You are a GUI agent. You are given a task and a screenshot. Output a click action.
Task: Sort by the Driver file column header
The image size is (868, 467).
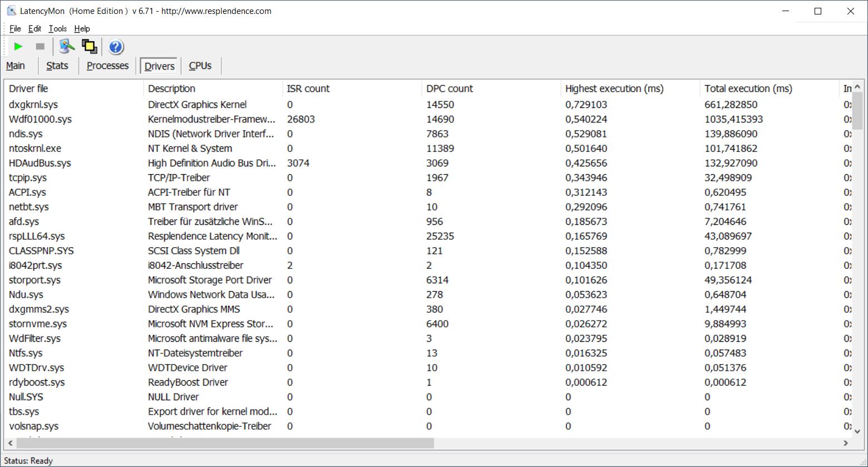(29, 89)
